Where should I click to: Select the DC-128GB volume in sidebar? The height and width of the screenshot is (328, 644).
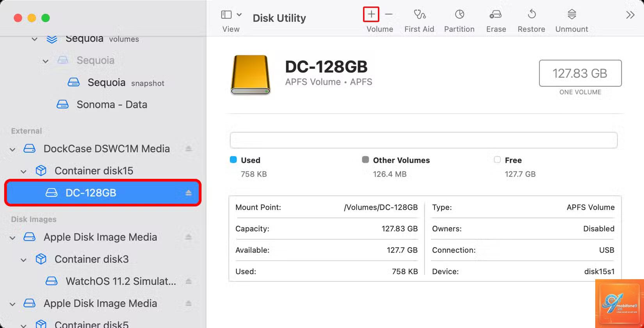tap(103, 193)
